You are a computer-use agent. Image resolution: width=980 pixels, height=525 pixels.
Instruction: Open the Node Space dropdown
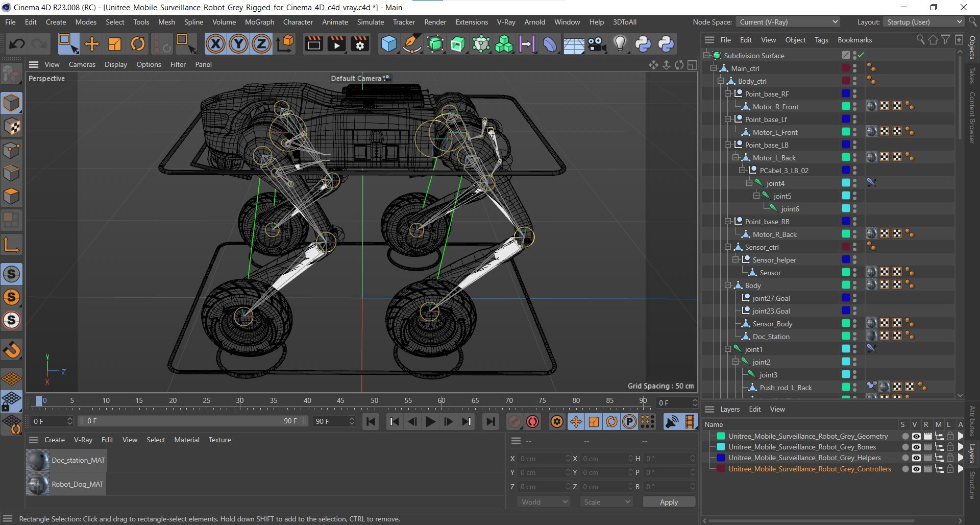(788, 22)
